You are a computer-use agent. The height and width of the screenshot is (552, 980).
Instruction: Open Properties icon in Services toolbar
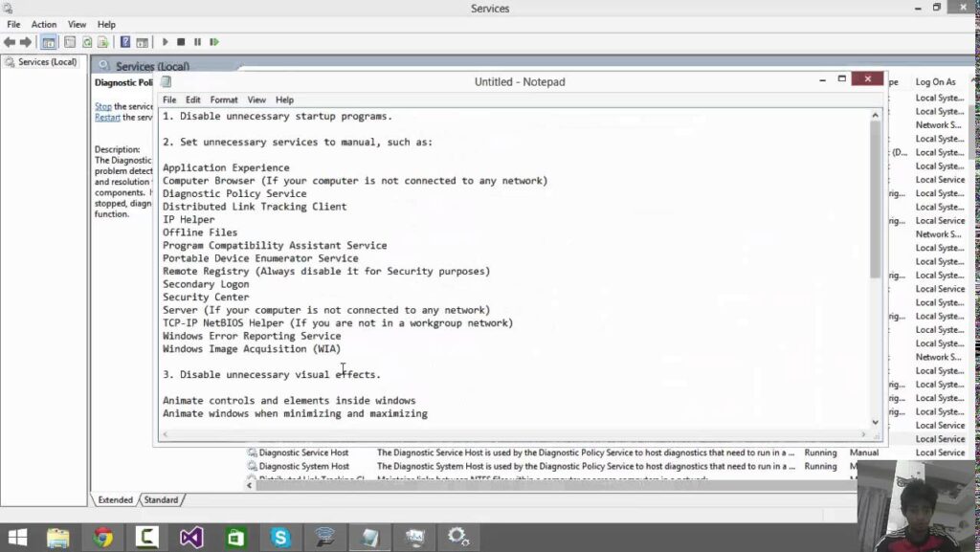click(x=70, y=42)
